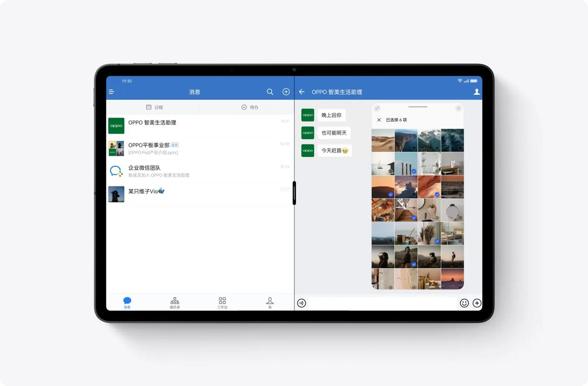This screenshot has width=588, height=386.
Task: Switch to the 日程 schedule tab
Action: tap(154, 107)
